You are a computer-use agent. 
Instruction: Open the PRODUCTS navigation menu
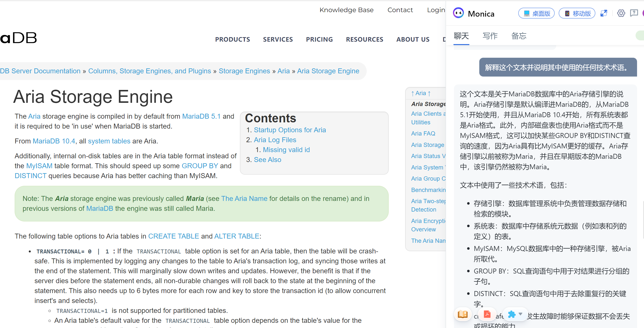(x=232, y=39)
